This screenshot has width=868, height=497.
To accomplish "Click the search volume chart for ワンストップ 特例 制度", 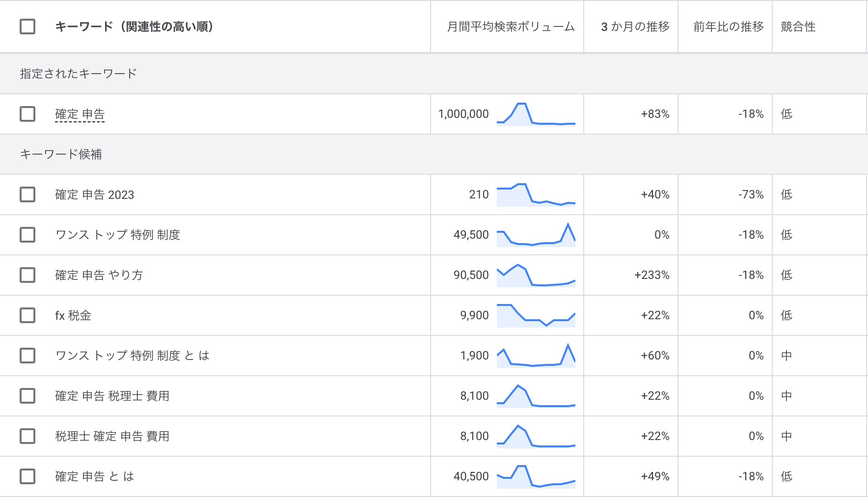I will (536, 235).
